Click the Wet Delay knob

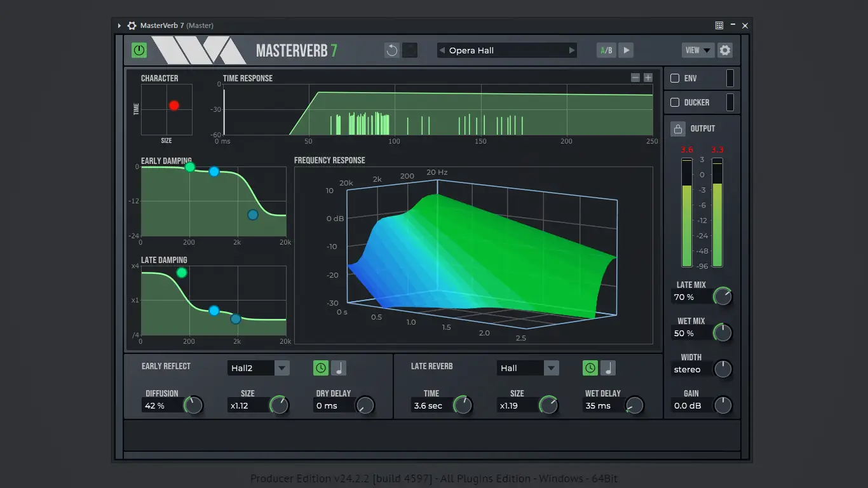point(634,405)
